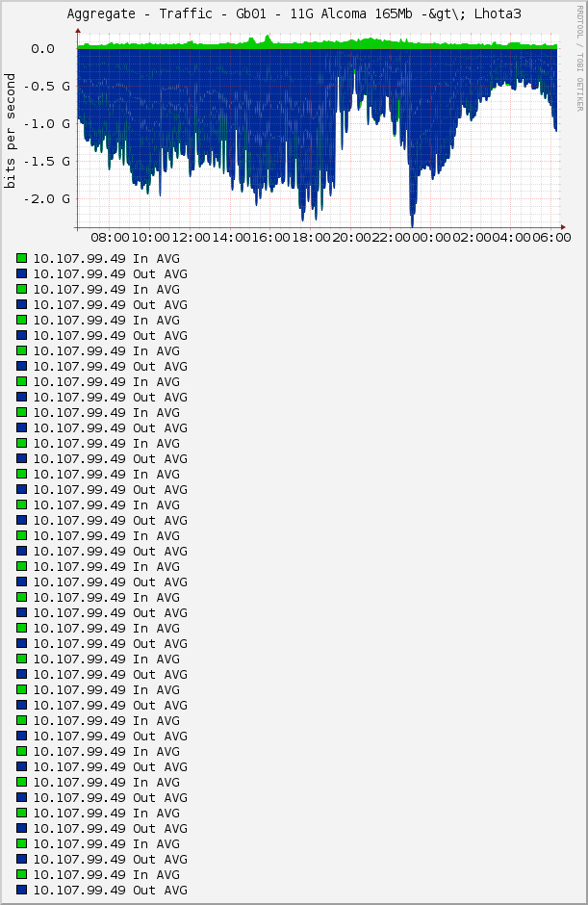Click the 16:00 time label
This screenshot has height=905, width=588.
pyautogui.click(x=271, y=238)
